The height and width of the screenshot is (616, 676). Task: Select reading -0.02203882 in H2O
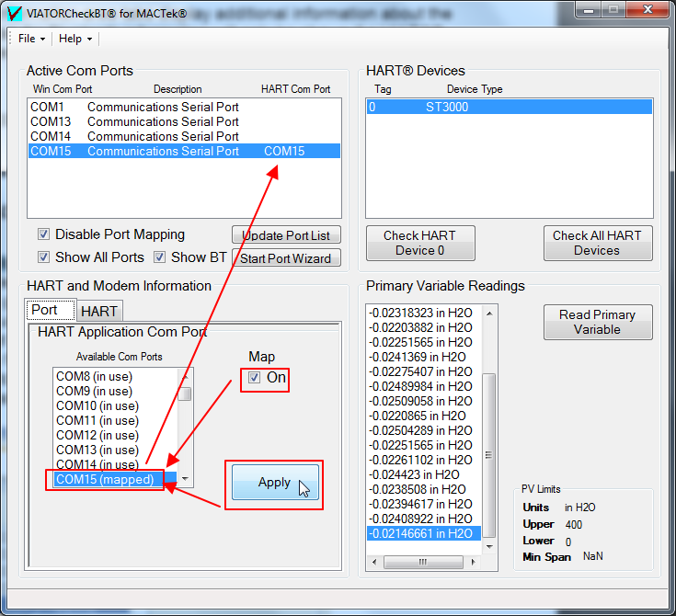[424, 327]
